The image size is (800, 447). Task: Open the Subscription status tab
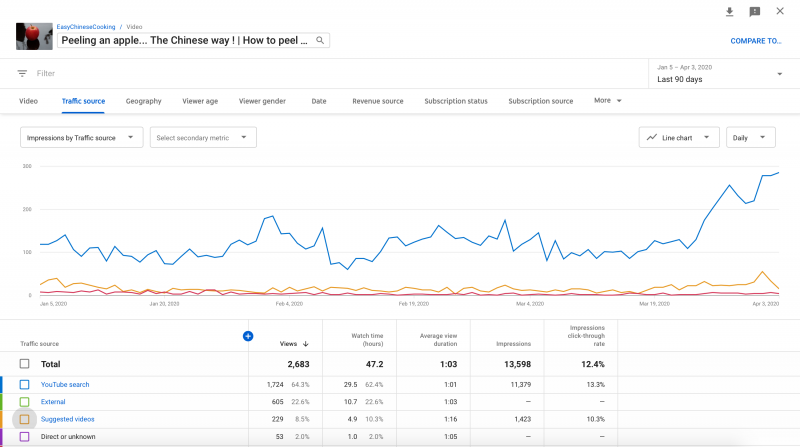[x=456, y=101]
